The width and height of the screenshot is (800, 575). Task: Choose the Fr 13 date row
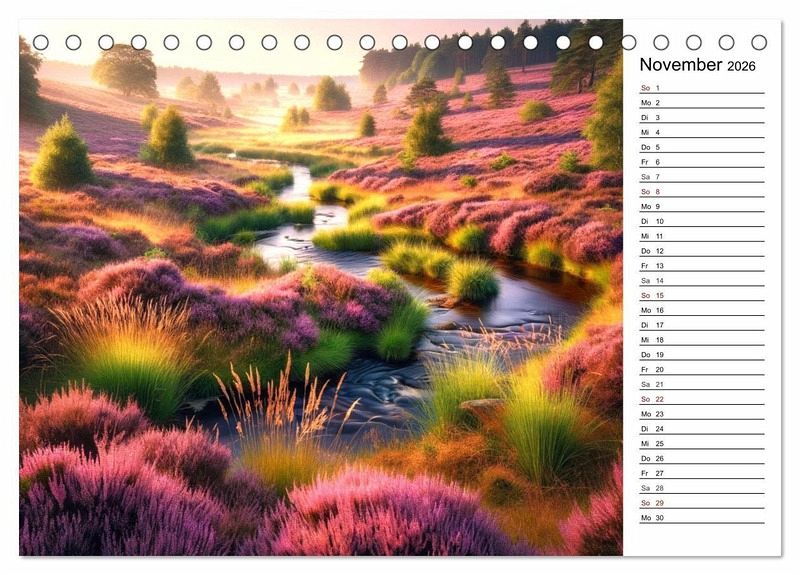(701, 266)
